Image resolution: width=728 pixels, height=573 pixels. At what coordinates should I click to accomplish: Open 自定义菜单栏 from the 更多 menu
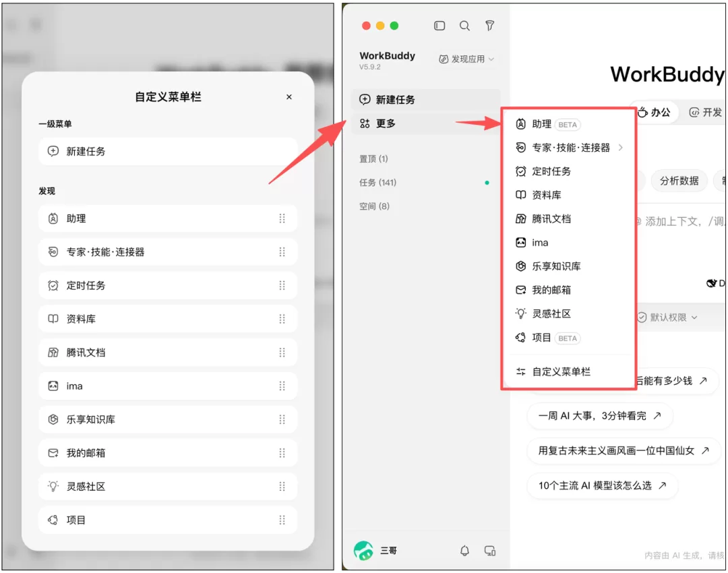[569, 371]
